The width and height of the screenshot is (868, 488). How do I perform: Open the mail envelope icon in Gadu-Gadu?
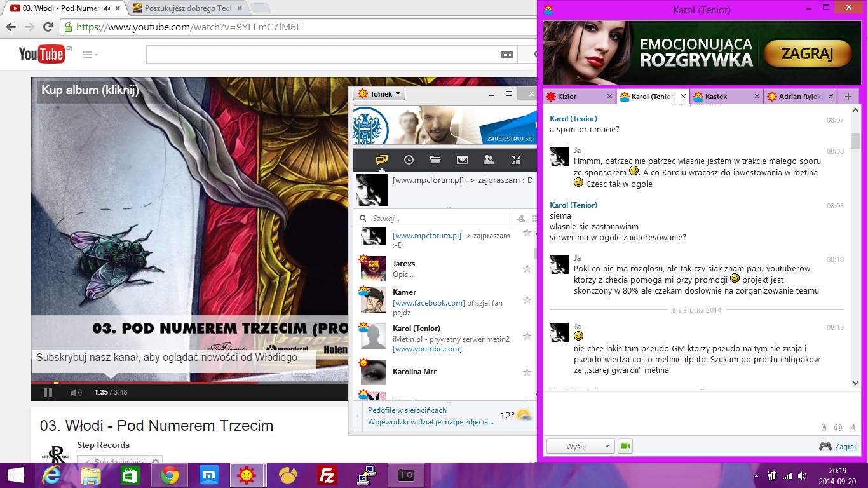[462, 159]
